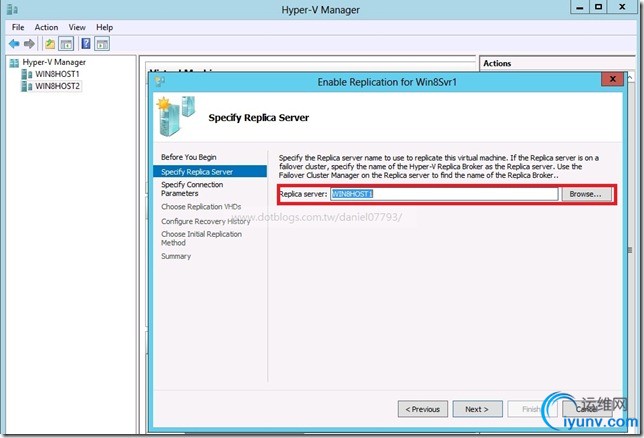Click the Finish button
This screenshot has width=644, height=438.
531,409
